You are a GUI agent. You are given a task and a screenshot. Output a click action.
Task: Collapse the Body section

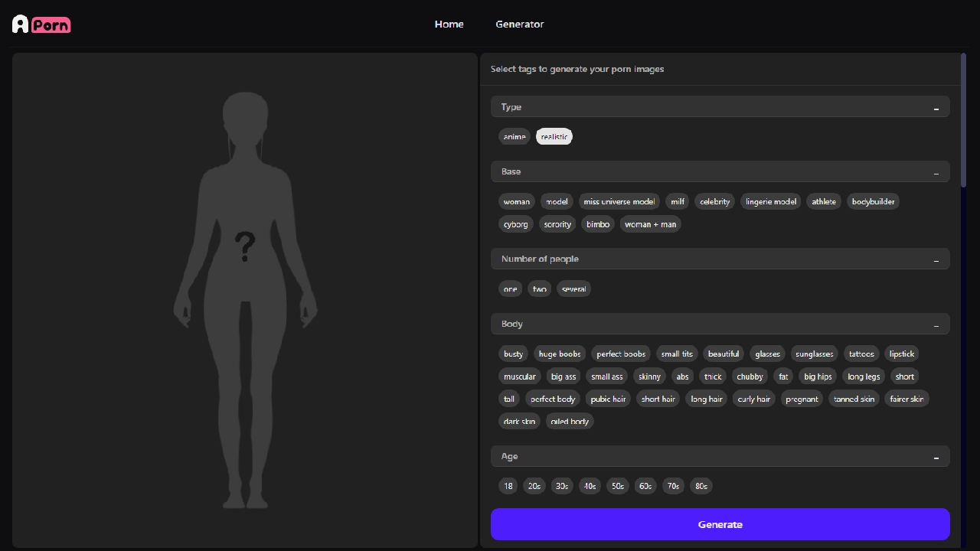point(936,324)
